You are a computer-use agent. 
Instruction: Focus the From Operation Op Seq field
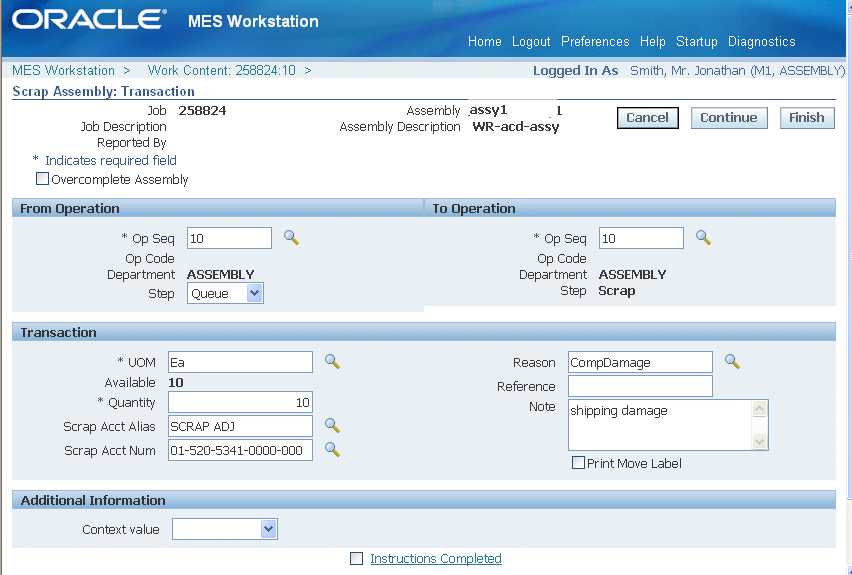pyautogui.click(x=229, y=238)
